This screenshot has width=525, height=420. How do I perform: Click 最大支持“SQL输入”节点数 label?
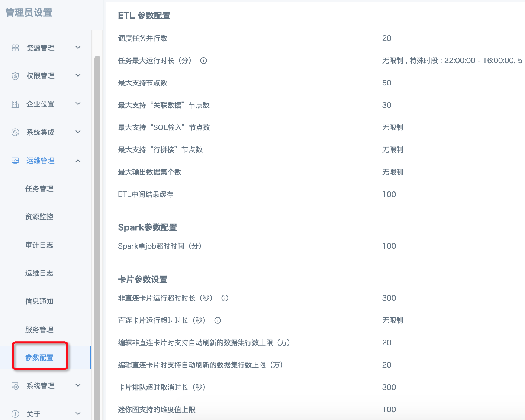(164, 127)
